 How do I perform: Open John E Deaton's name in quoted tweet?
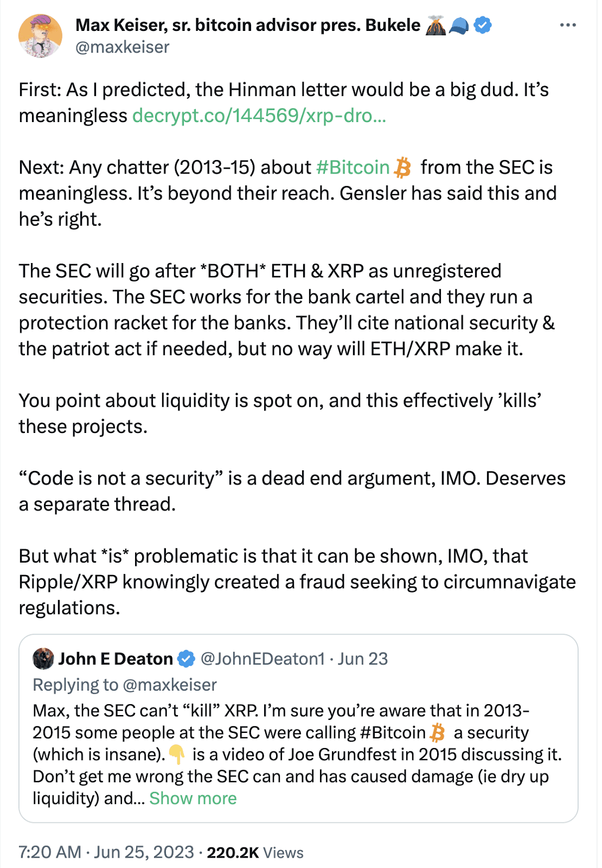[115, 659]
